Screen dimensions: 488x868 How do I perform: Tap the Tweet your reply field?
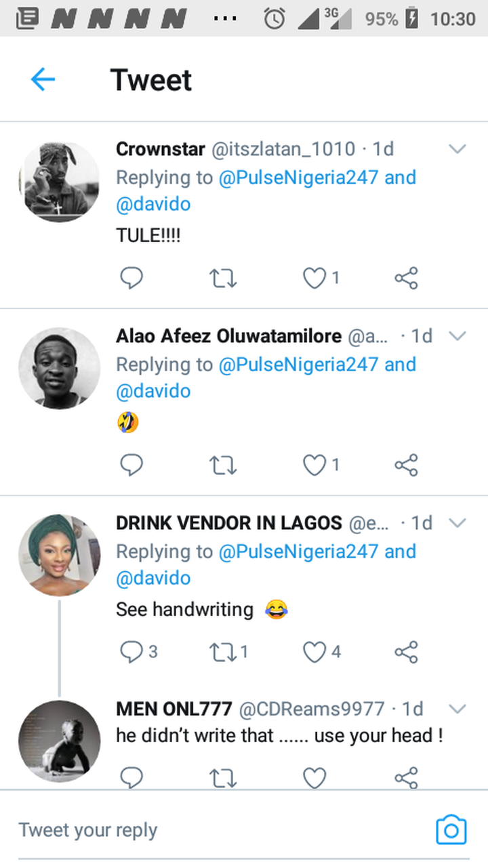pos(203,829)
